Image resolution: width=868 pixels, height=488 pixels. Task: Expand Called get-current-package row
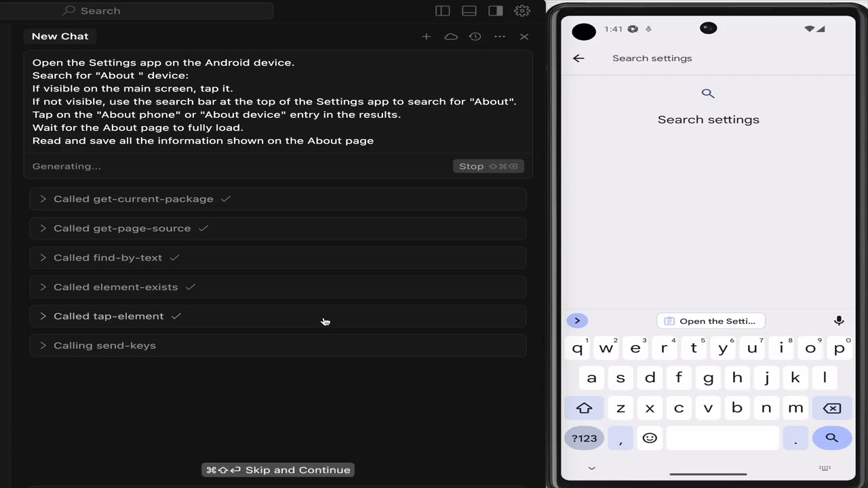278,199
